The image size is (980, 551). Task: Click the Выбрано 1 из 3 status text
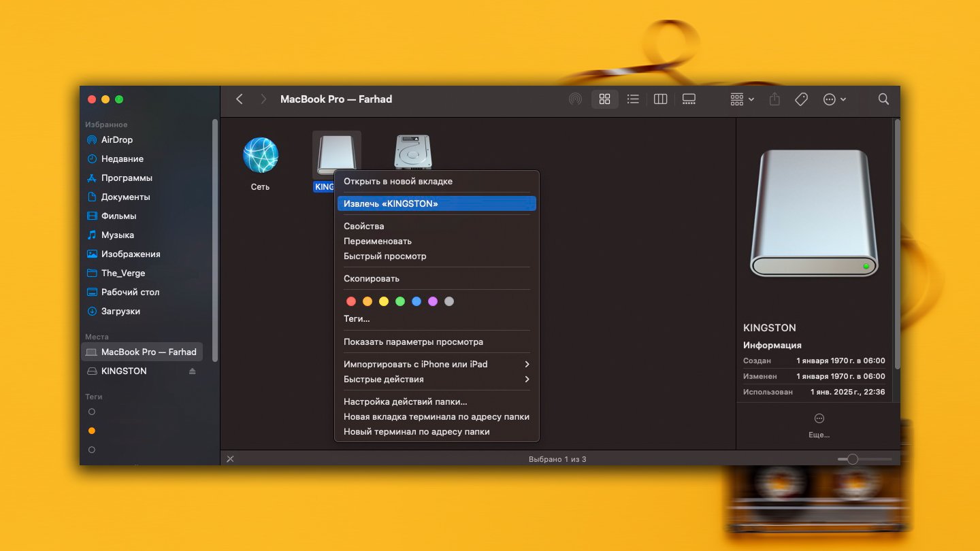tap(557, 459)
